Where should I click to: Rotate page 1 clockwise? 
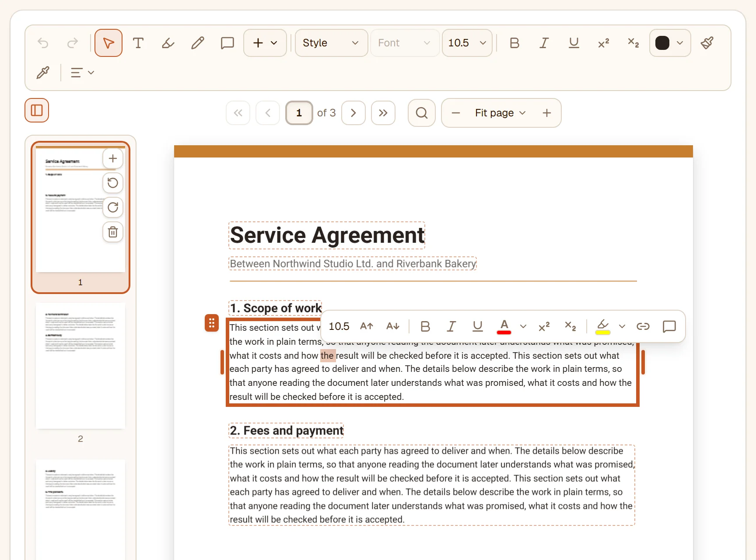pyautogui.click(x=113, y=207)
